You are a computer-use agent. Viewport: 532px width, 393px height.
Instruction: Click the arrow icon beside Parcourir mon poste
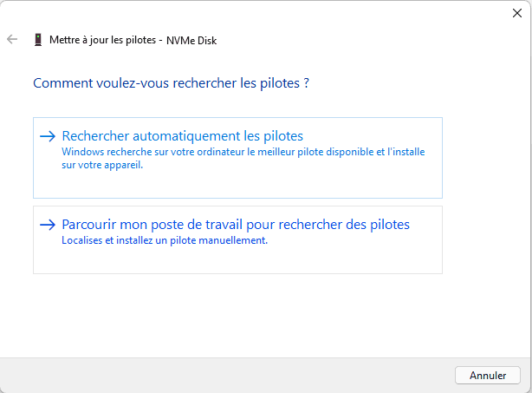[48, 225]
